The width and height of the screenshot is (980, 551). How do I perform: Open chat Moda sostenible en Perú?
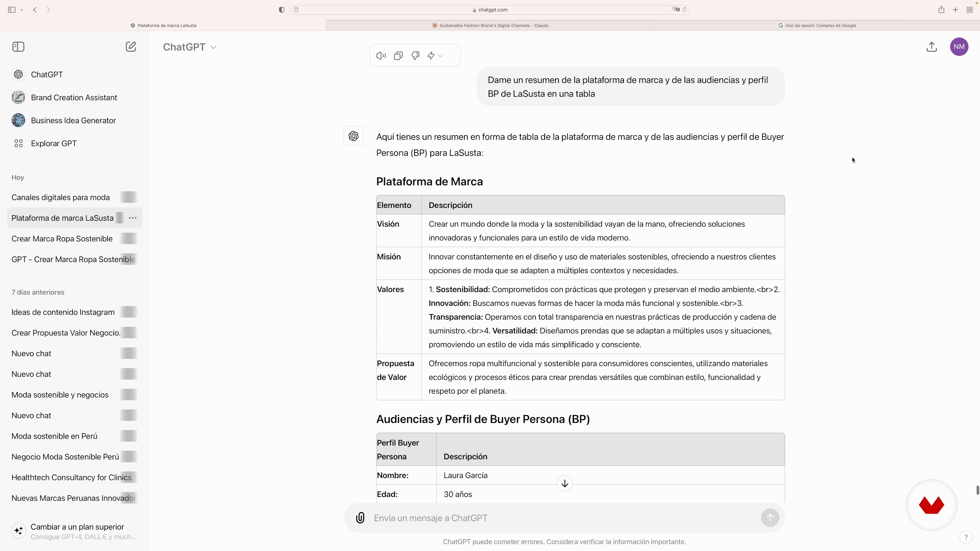pos(75,436)
